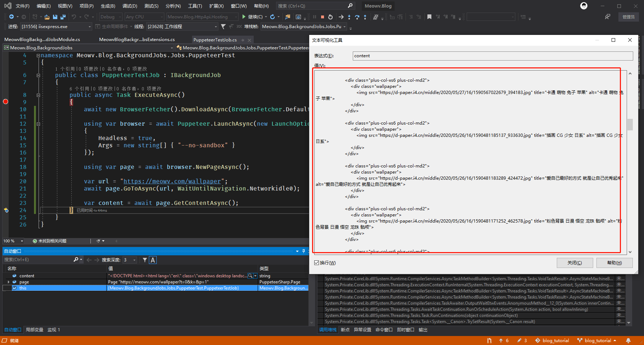Viewport: 644px width, 345px height.
Task: Click the 关闭(C) button in visualizer
Action: pos(574,263)
